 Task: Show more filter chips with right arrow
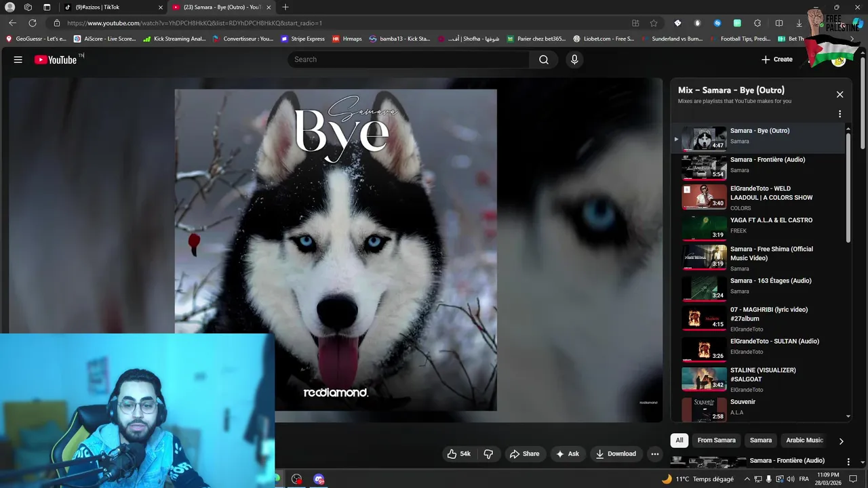point(841,441)
